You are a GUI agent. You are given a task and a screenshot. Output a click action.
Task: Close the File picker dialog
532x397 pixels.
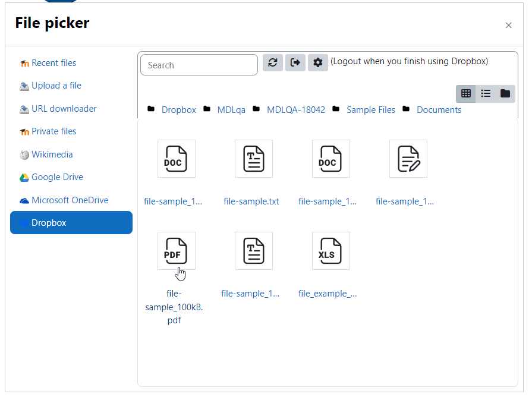coord(508,26)
